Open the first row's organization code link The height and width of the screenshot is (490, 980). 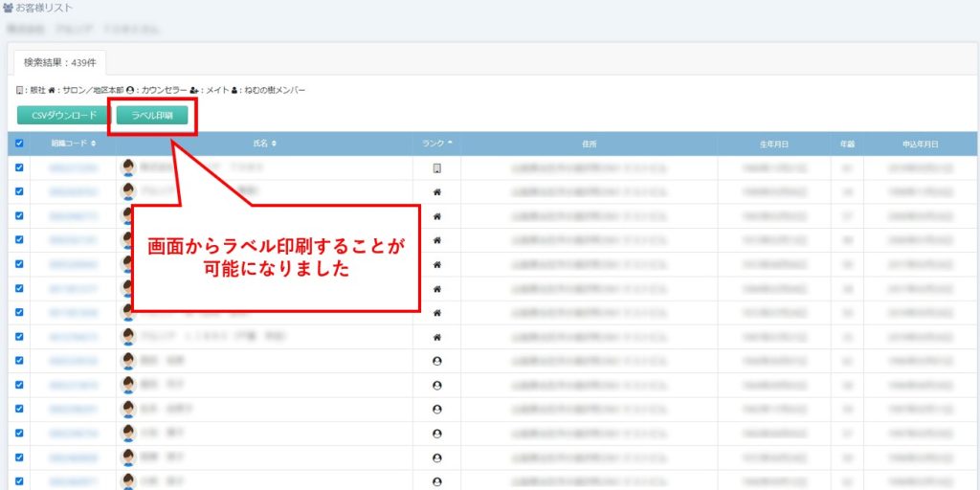(73, 168)
